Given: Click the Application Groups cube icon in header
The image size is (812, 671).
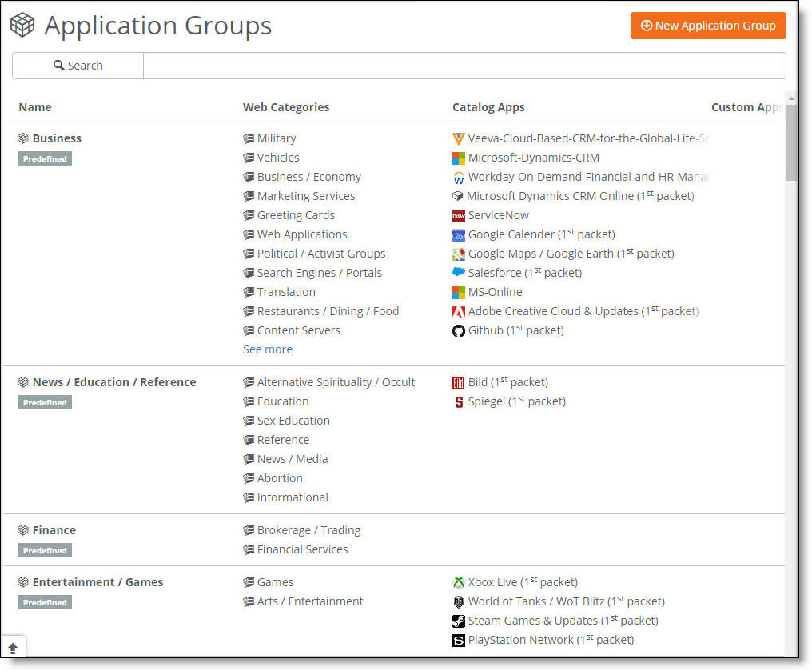Looking at the screenshot, I should (22, 25).
